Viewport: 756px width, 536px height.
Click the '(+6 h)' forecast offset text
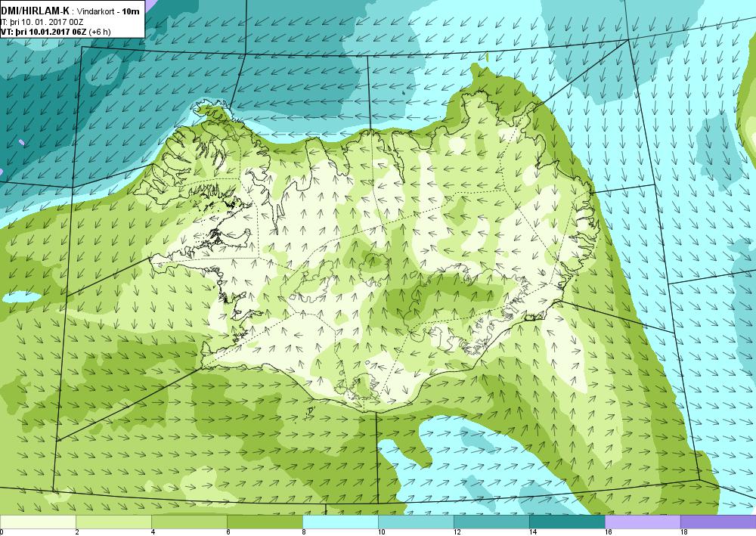pos(100,32)
